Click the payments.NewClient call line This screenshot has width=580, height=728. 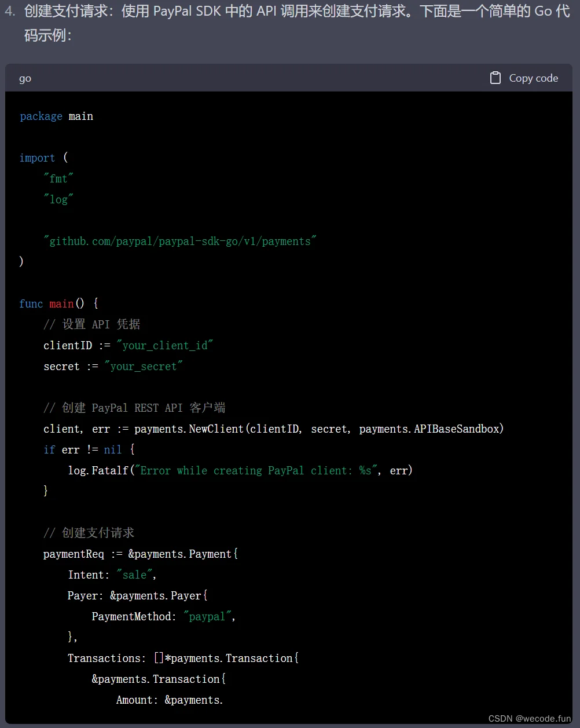pos(274,429)
